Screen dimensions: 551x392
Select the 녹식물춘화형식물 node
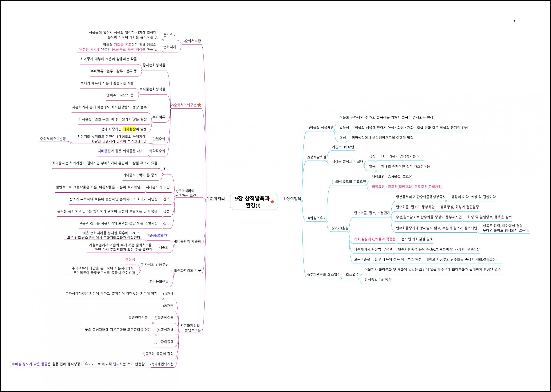[x=152, y=89]
